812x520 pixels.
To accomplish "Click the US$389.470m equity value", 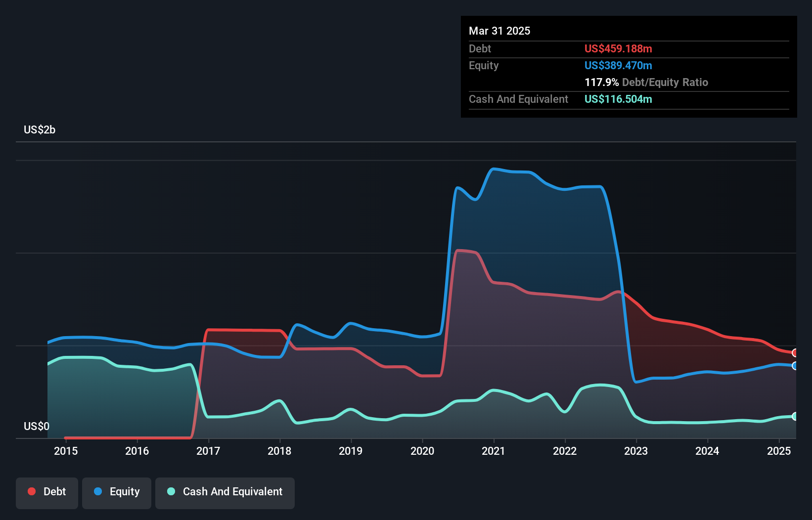I will [x=618, y=65].
